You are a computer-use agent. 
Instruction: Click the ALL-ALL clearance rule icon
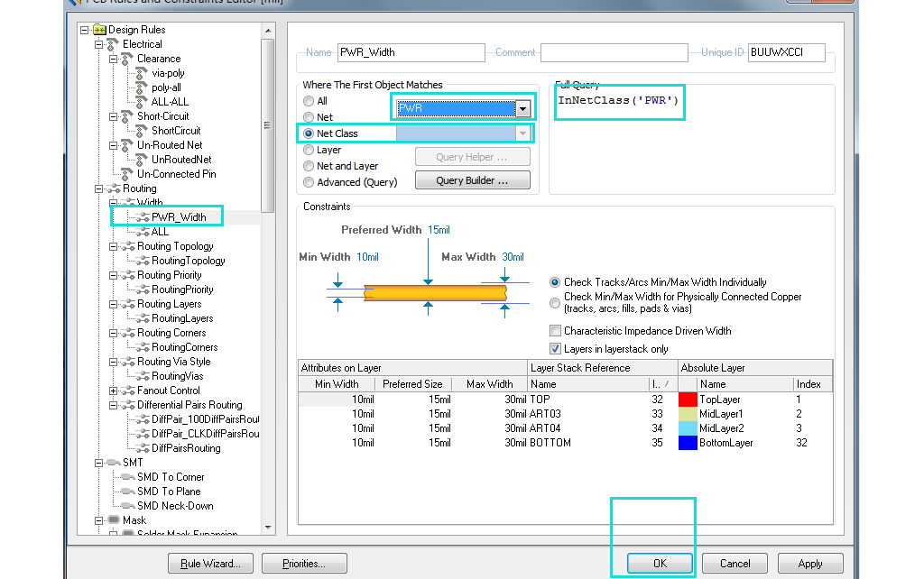[x=142, y=102]
